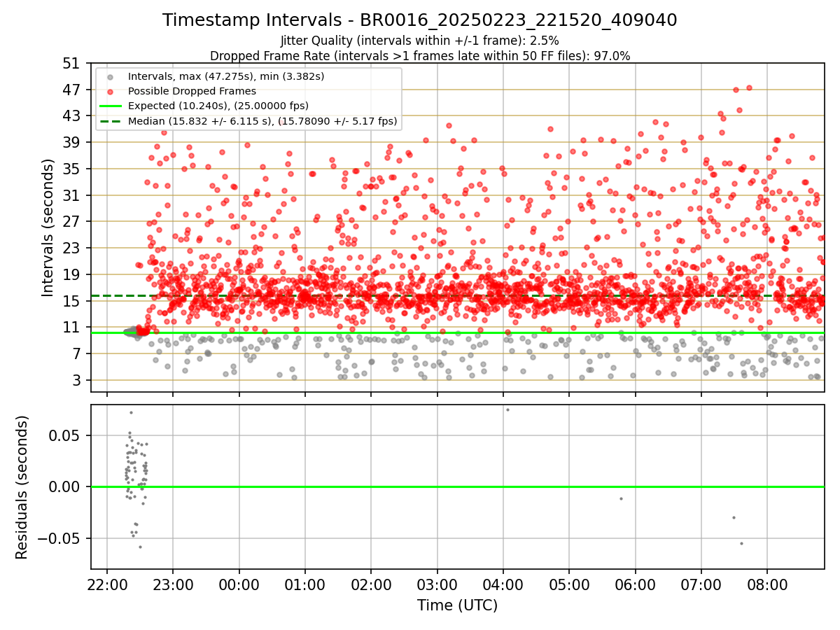
Task: Click the plot title containing BR0016_20250223_221520_409040
Action: tap(420, 20)
